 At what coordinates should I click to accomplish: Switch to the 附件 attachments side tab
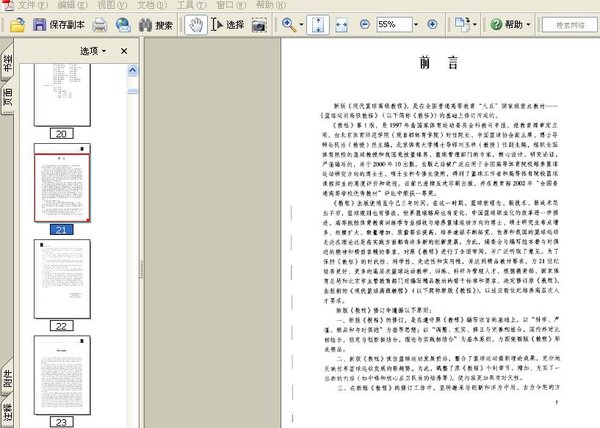point(7,378)
